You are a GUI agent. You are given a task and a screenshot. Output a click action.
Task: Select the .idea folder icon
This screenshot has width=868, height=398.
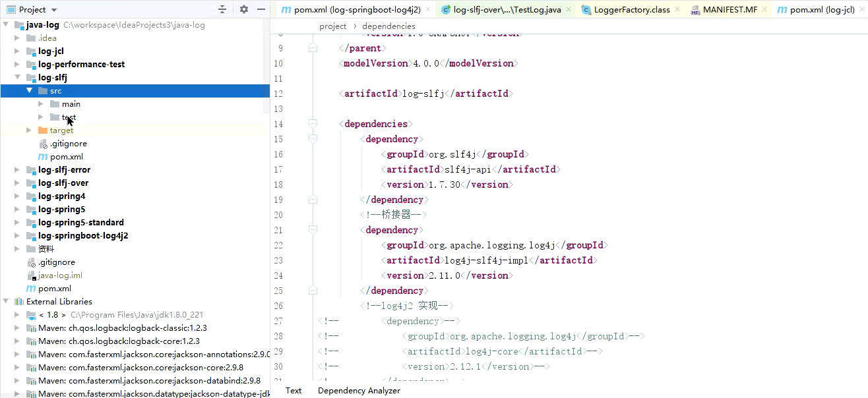click(x=31, y=38)
